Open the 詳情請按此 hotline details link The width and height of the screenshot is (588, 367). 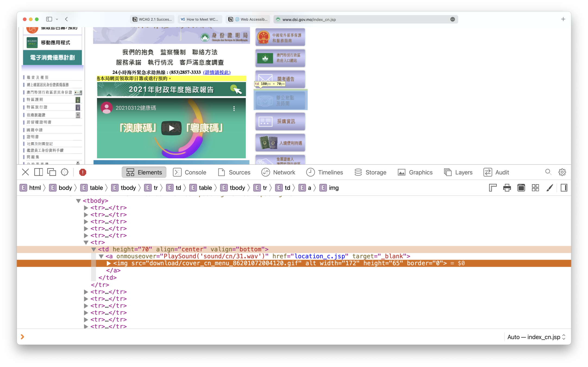[x=216, y=72]
